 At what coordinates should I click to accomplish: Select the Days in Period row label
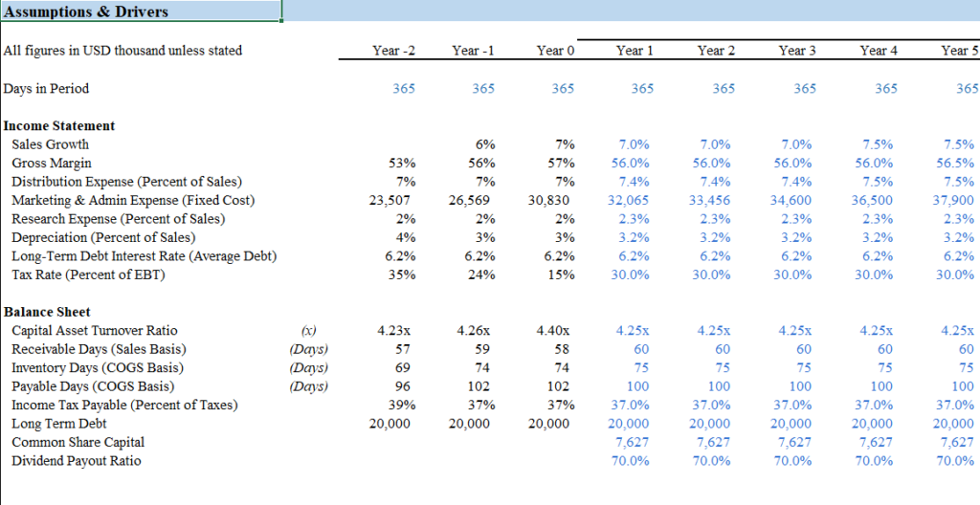46,89
